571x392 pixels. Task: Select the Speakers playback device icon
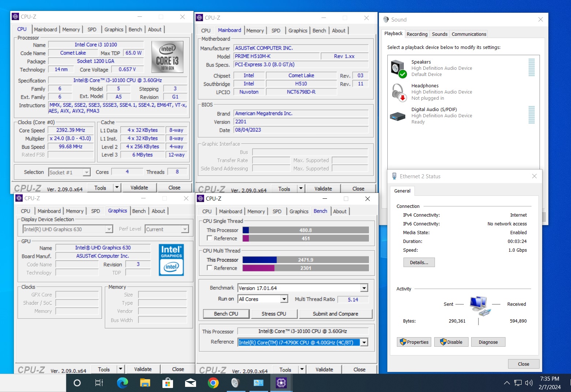tap(398, 68)
